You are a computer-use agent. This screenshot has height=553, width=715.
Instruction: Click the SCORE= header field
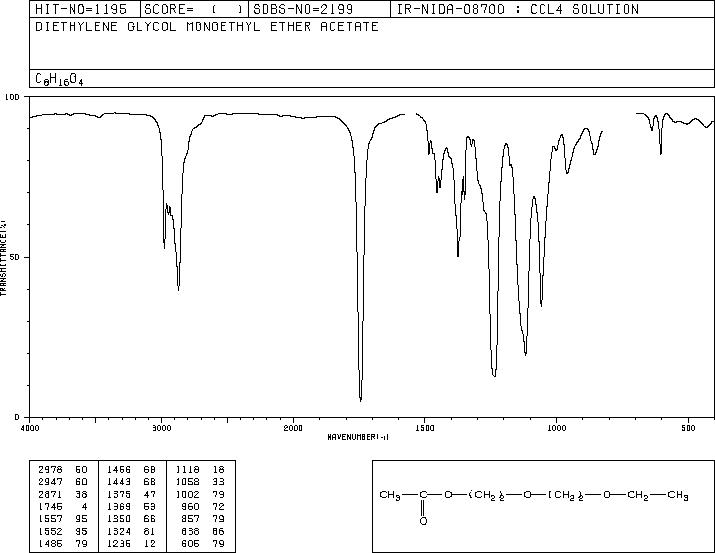(194, 9)
